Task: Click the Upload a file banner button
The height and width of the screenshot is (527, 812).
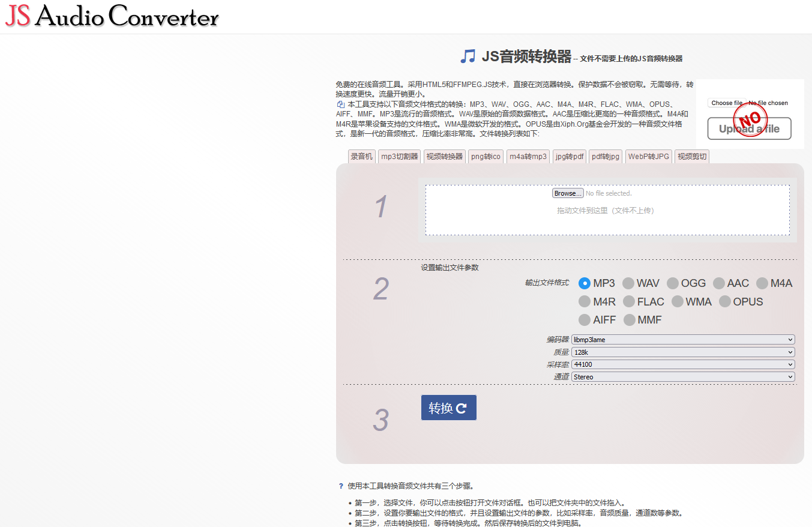Action: coord(750,128)
